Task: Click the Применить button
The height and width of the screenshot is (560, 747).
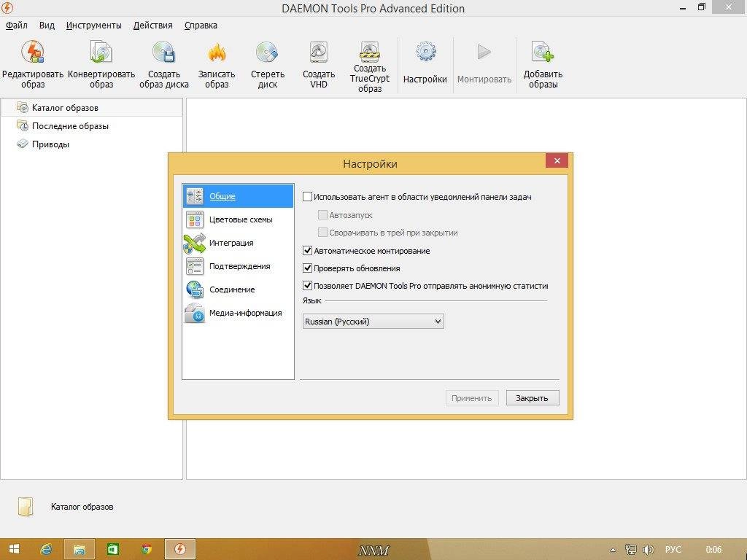Action: pos(472,398)
